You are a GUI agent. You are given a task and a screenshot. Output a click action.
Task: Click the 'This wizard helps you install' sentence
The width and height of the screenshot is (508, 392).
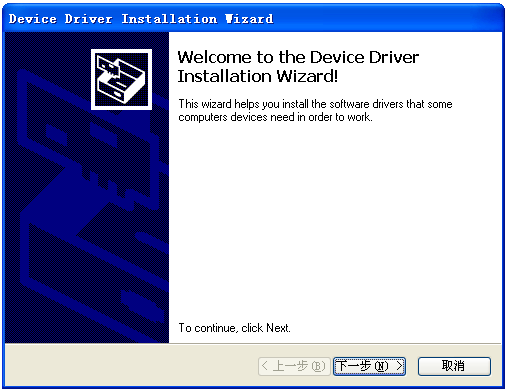click(x=315, y=104)
